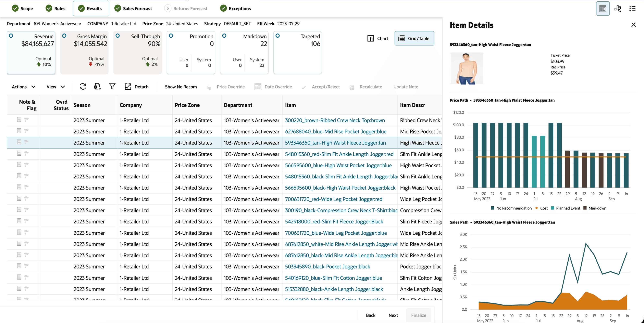
Task: Open the checklist icon at top right
Action: point(632,8)
